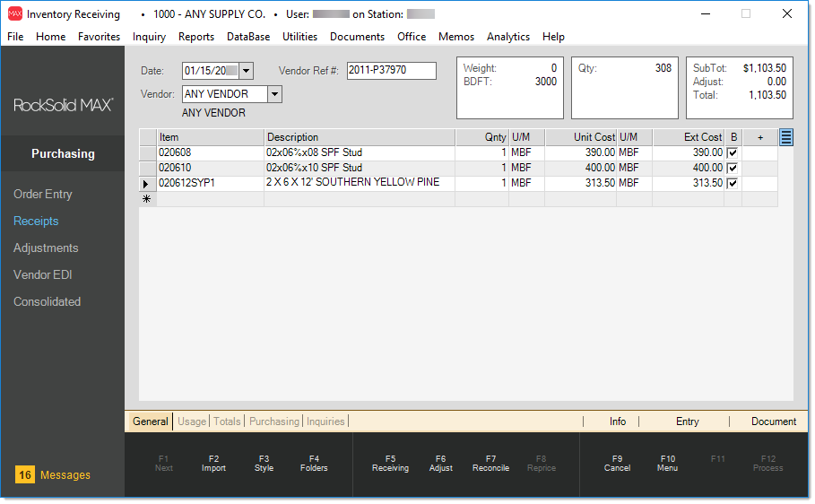815x504 pixels.
Task: Select item cell 020610
Action: [211, 168]
